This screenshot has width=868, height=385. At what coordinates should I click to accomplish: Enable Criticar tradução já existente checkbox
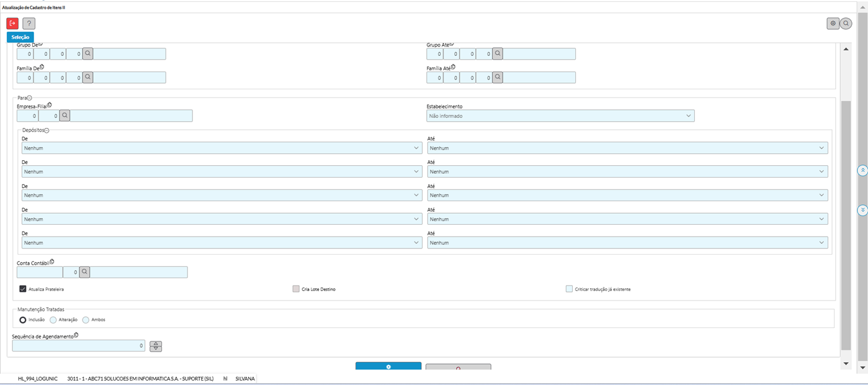pyautogui.click(x=569, y=289)
